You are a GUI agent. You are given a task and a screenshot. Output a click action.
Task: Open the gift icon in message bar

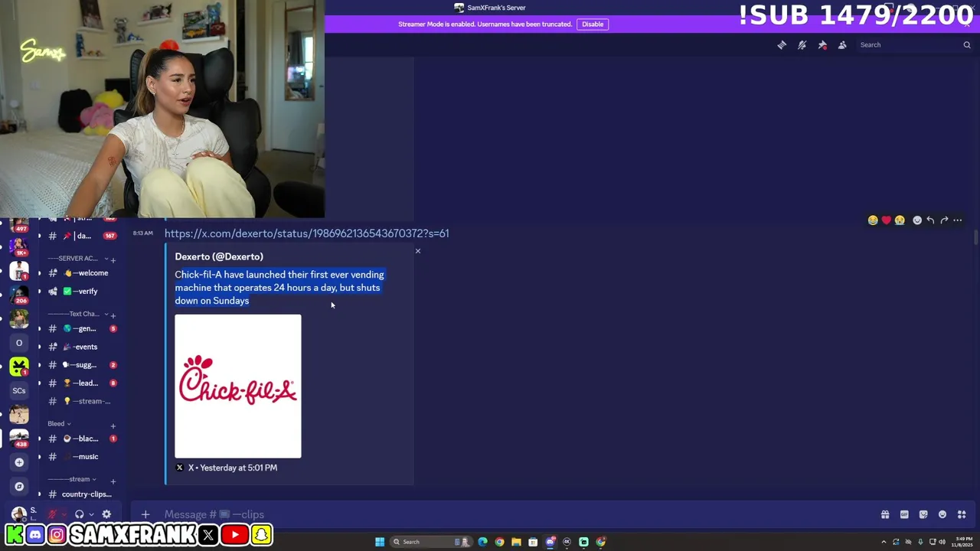click(885, 514)
